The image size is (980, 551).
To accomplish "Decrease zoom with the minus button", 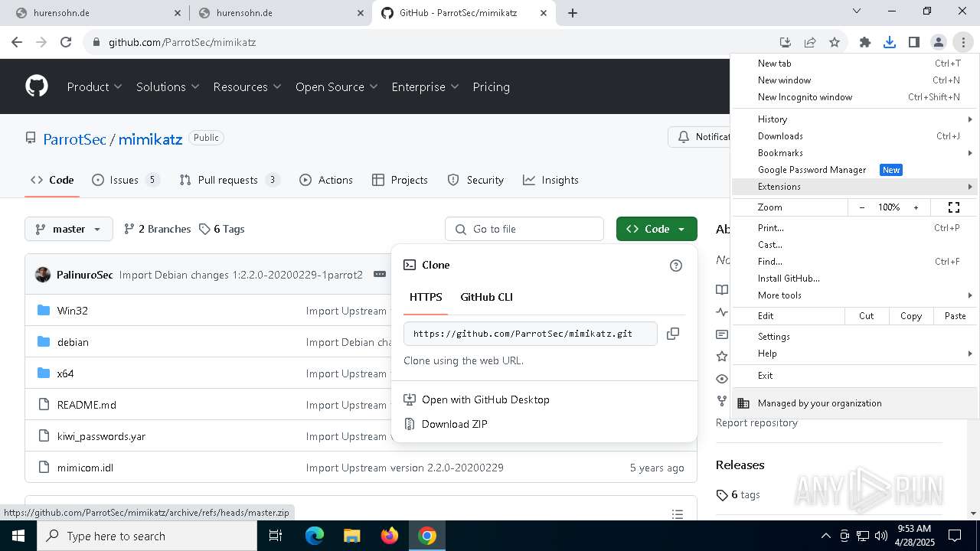I will (x=862, y=207).
